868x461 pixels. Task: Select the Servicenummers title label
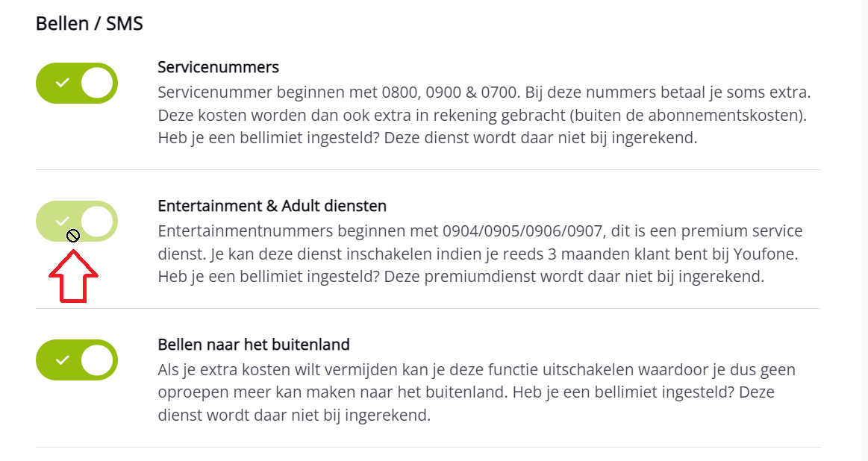218,67
